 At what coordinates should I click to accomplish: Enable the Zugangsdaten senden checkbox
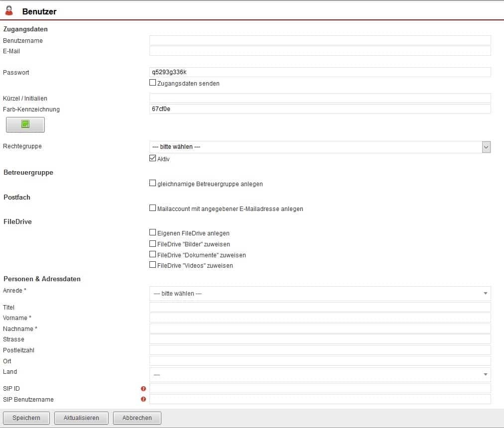pos(153,83)
